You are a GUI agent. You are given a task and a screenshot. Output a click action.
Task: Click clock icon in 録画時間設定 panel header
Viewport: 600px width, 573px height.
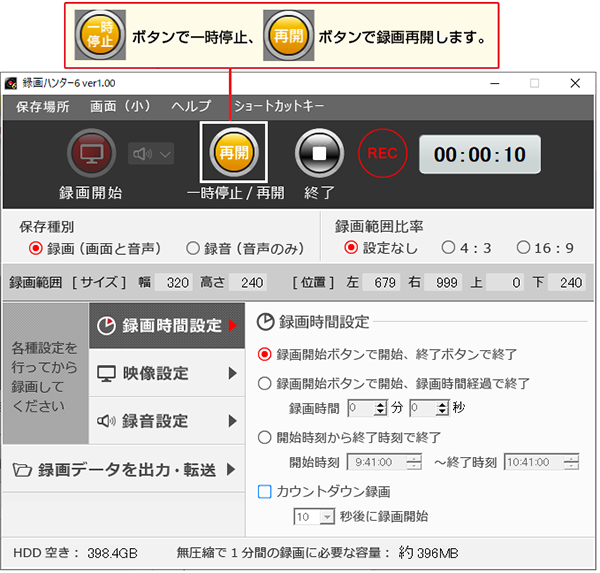[x=265, y=322]
